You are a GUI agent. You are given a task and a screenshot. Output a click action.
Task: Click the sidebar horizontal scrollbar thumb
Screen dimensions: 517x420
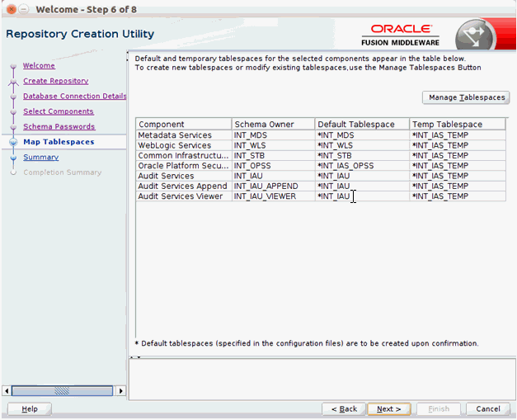point(63,391)
